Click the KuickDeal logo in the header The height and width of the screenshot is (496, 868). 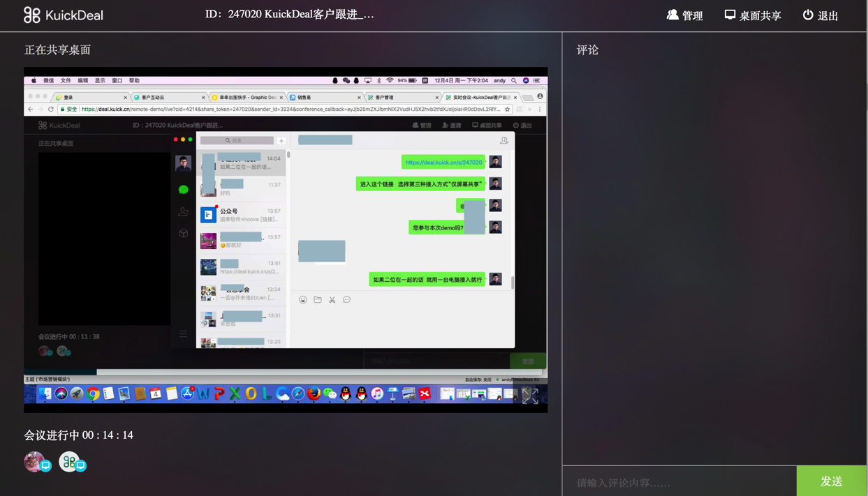[x=63, y=15]
